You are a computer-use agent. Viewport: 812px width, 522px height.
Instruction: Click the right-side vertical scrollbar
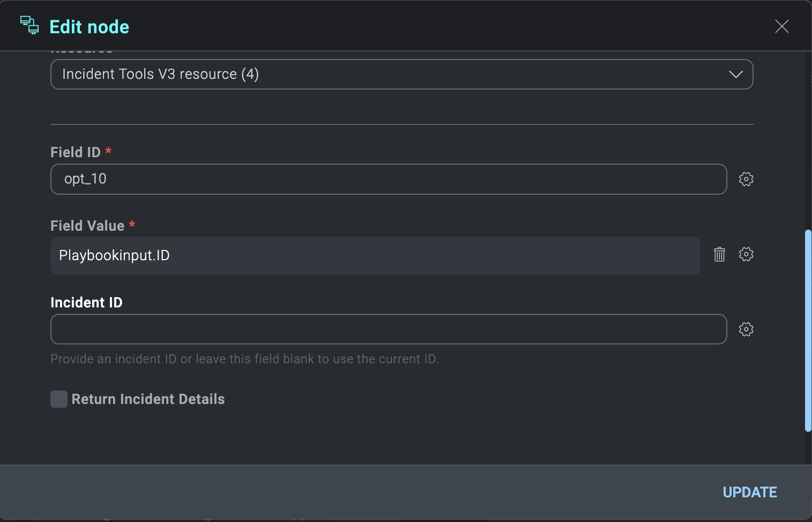click(808, 333)
